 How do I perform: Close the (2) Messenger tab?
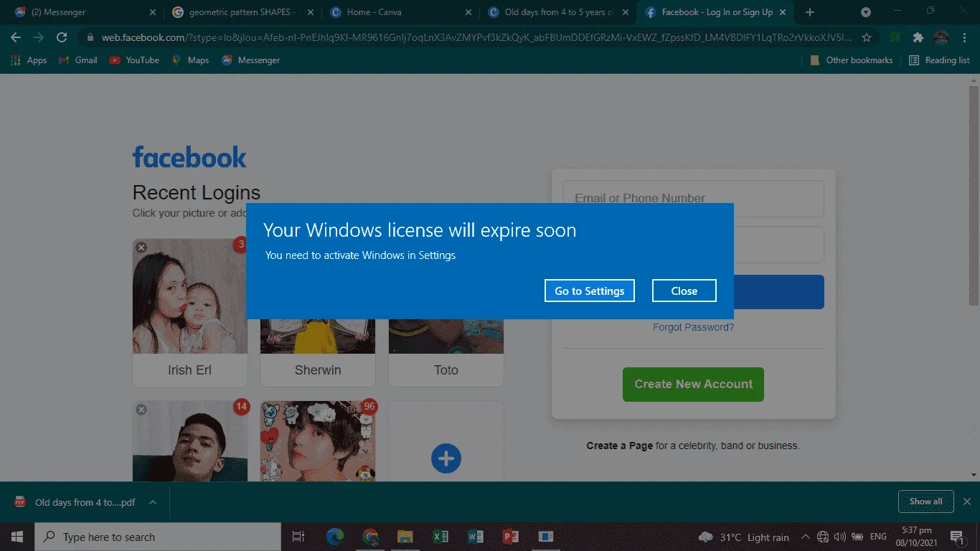pyautogui.click(x=152, y=12)
